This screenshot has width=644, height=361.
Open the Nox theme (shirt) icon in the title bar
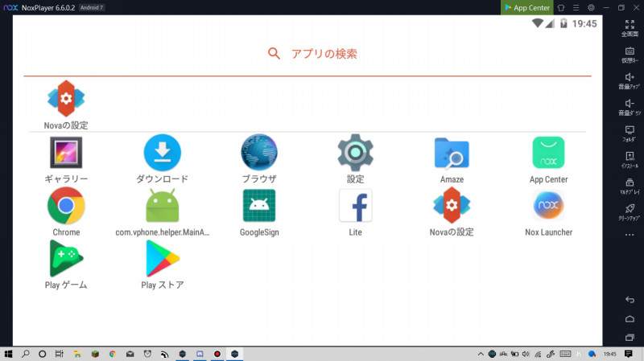[561, 7]
